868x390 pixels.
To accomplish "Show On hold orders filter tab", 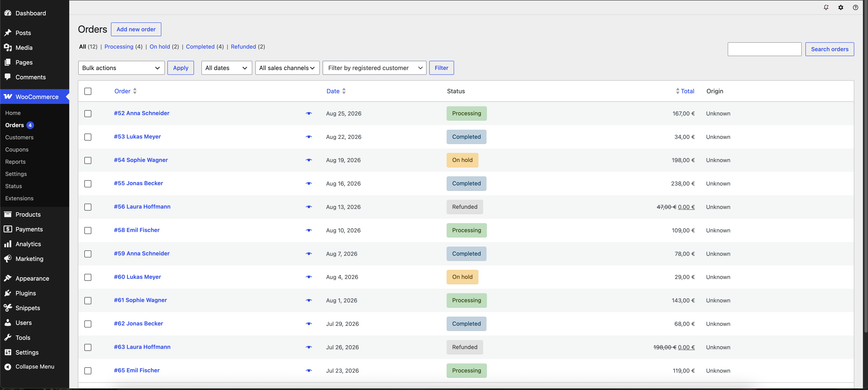I will tap(160, 46).
